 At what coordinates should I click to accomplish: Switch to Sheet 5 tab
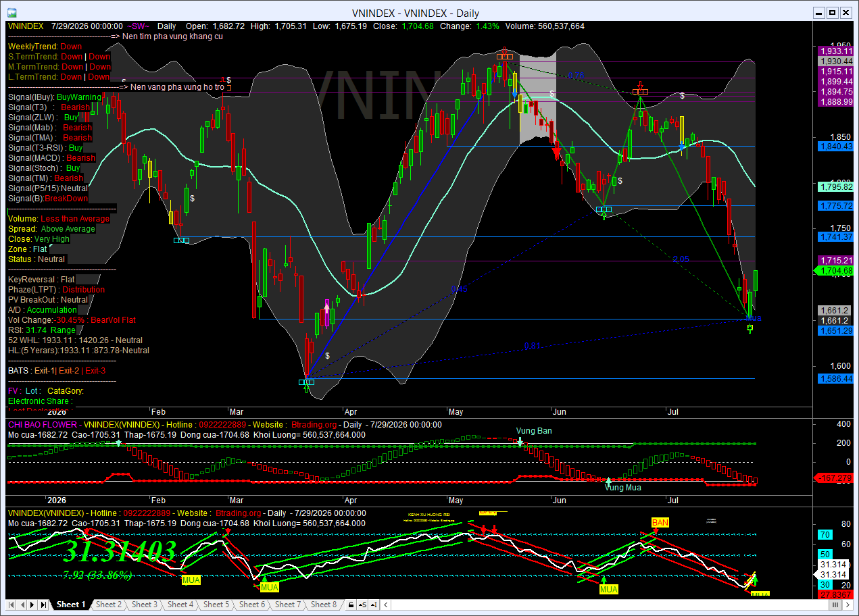click(216, 605)
